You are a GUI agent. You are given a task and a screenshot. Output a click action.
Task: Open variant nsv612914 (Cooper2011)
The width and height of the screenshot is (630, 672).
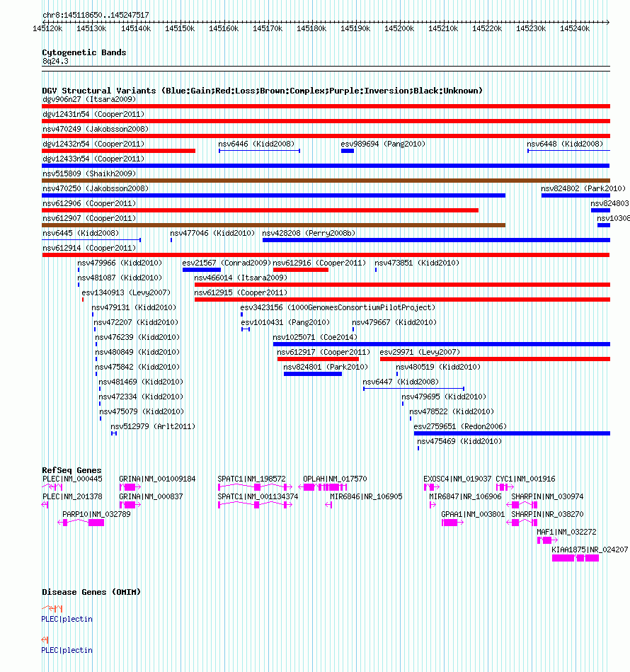click(x=326, y=255)
